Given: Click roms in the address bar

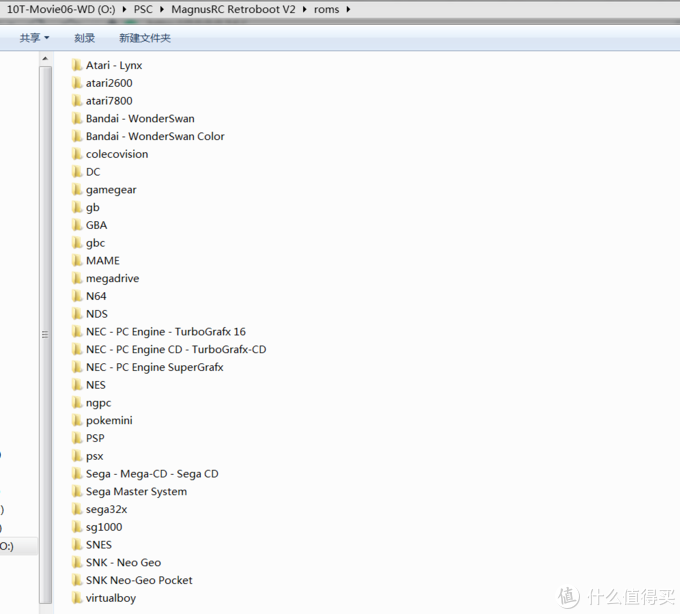Looking at the screenshot, I should point(327,9).
